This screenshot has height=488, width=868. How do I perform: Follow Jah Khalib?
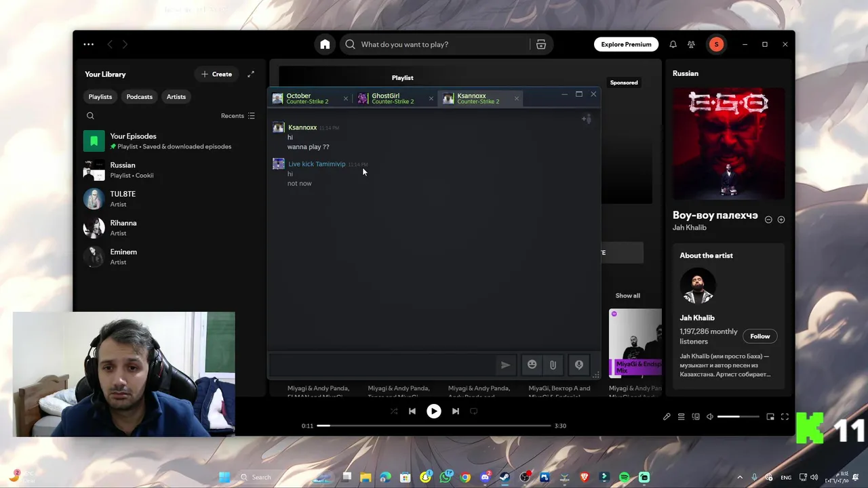tap(759, 336)
